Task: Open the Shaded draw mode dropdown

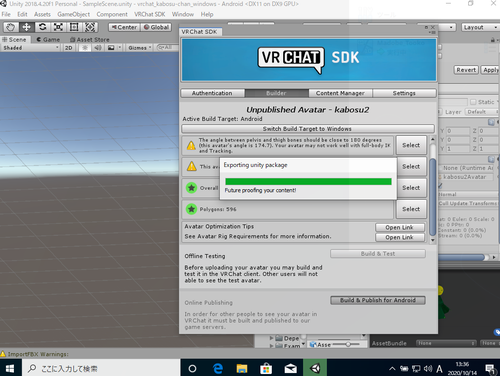Action: [x=31, y=48]
